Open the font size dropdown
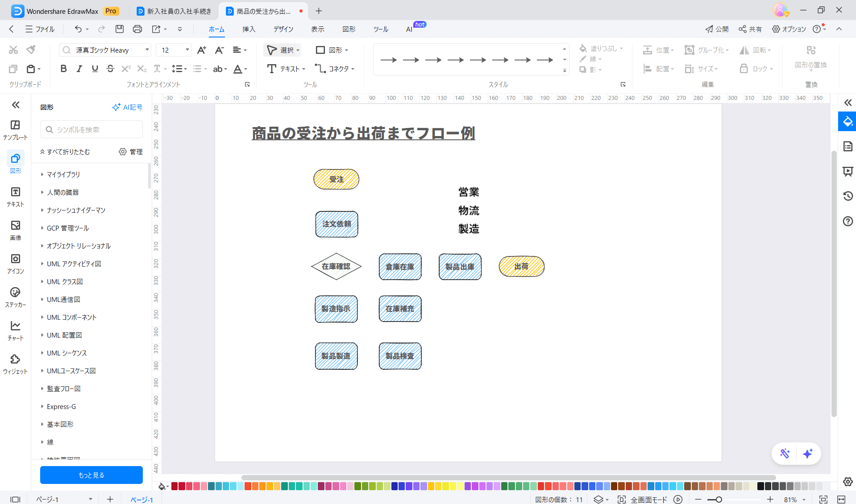 coord(187,50)
